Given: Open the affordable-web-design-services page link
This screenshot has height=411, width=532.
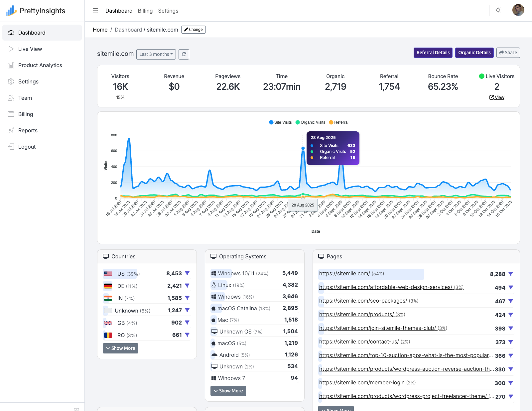Looking at the screenshot, I should pyautogui.click(x=385, y=287).
